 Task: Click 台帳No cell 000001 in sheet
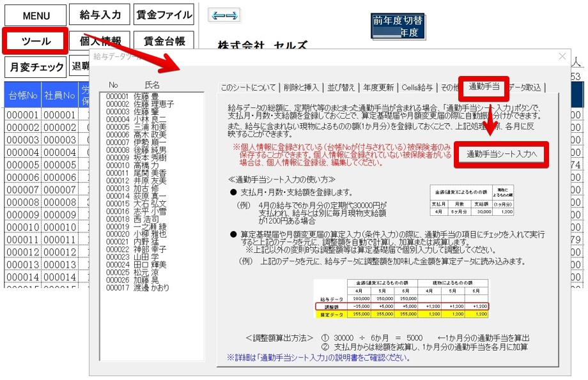[23, 115]
